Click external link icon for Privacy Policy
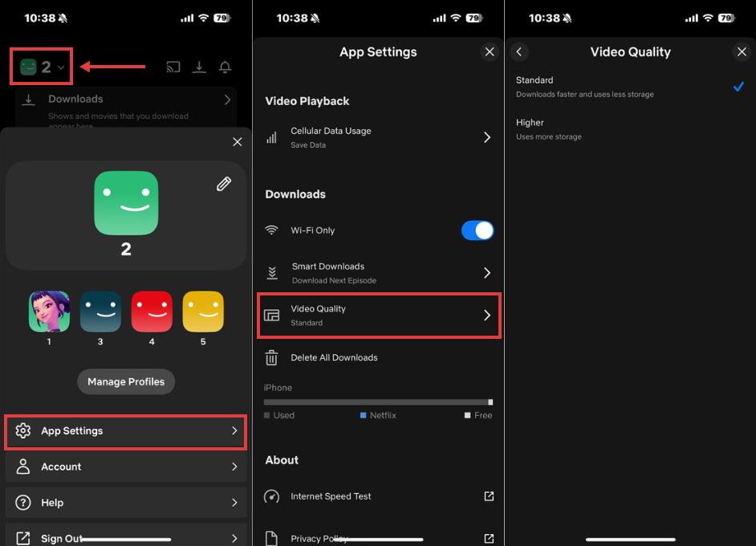756x546 pixels. [489, 538]
